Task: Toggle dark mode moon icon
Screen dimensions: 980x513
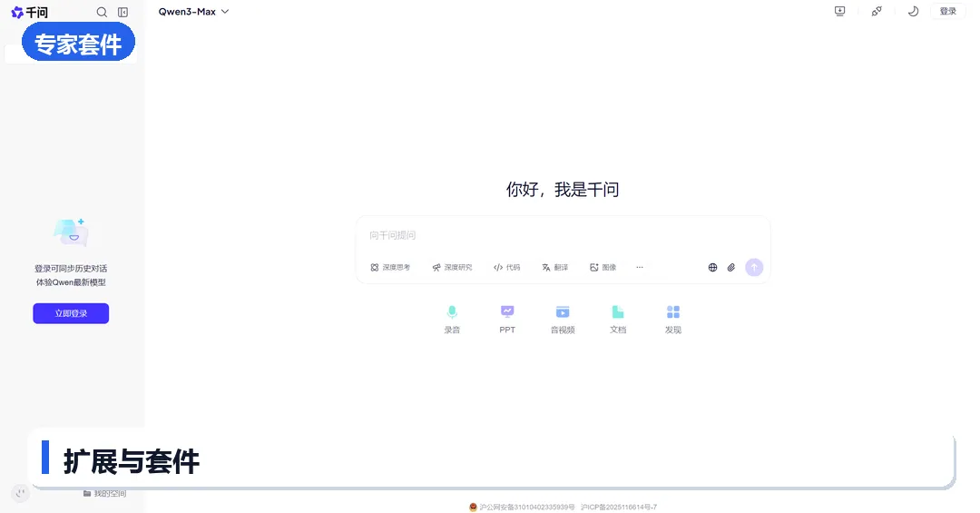Action: pos(913,11)
